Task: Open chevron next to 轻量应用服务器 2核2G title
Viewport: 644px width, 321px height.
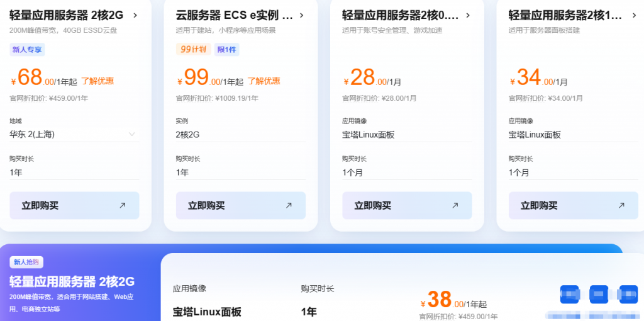Action: tap(135, 16)
